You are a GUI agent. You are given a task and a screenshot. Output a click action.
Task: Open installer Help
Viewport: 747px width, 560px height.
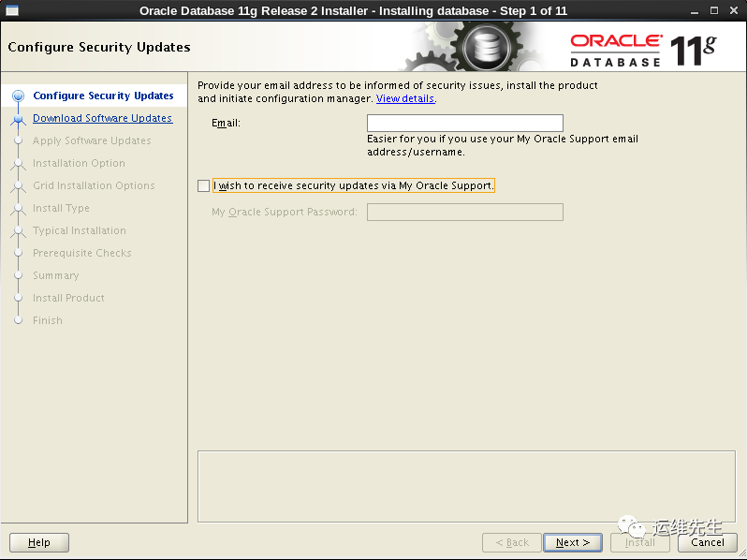[x=39, y=542]
